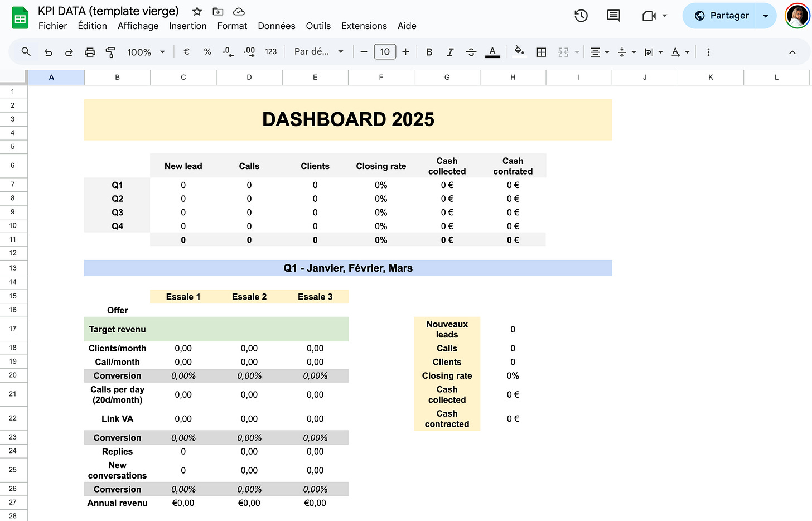Print the spreadsheet

pos(90,52)
